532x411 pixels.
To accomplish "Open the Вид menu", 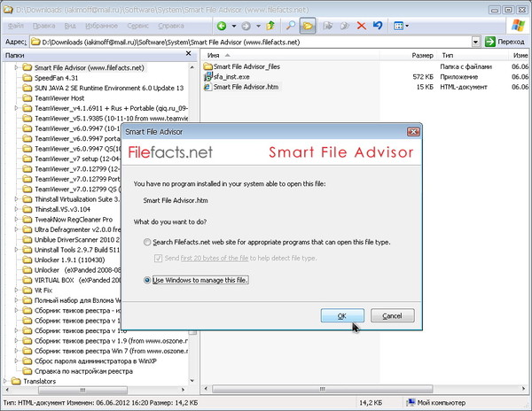I will [70, 26].
